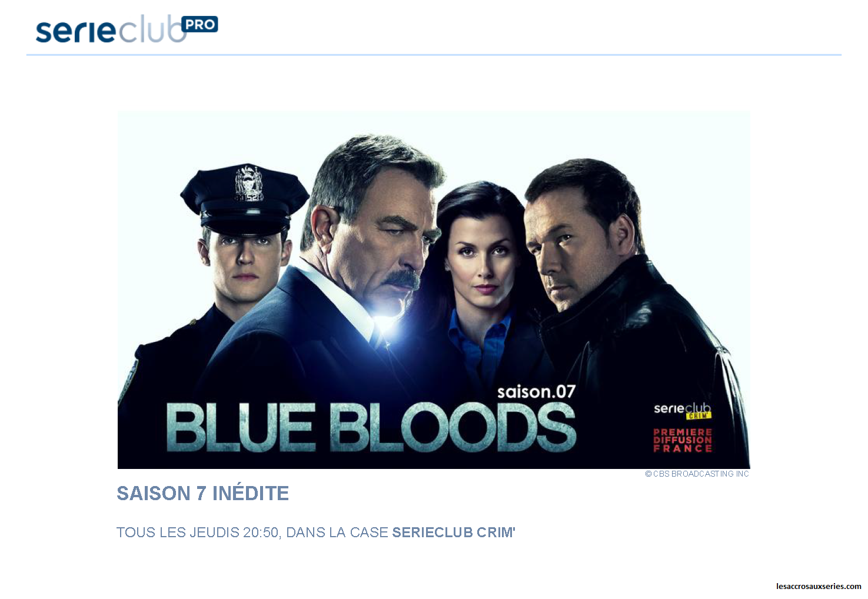
Task: Click the serieclub CRIM' logo on the banner
Action: point(683,411)
